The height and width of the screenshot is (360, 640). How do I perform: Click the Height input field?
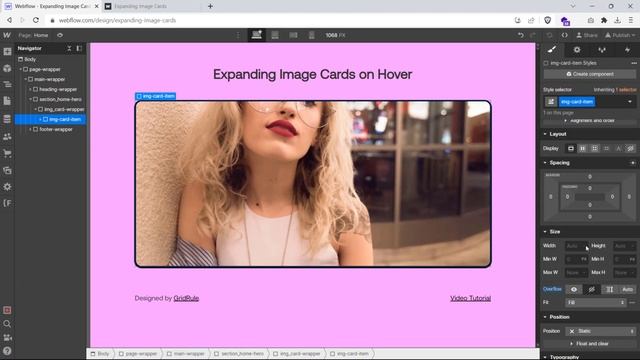[624, 246]
